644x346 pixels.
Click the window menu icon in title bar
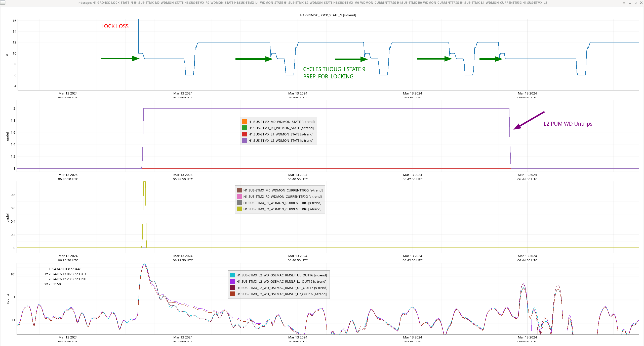click(3, 3)
